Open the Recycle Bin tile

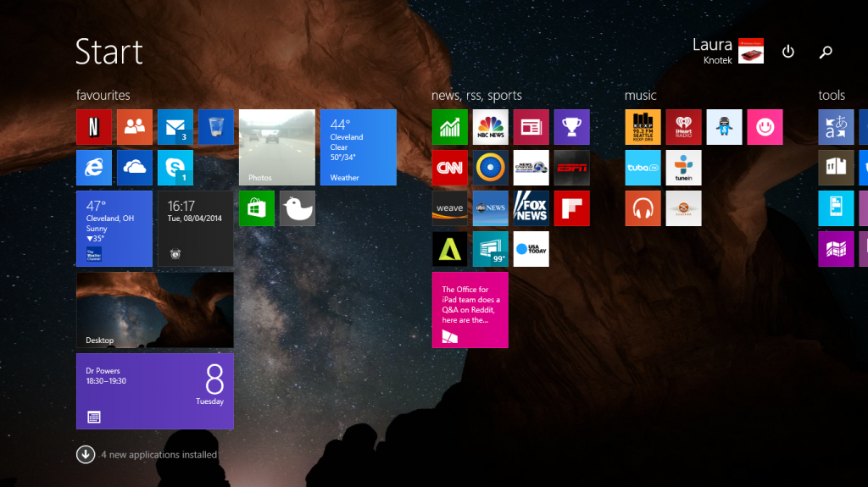216,127
